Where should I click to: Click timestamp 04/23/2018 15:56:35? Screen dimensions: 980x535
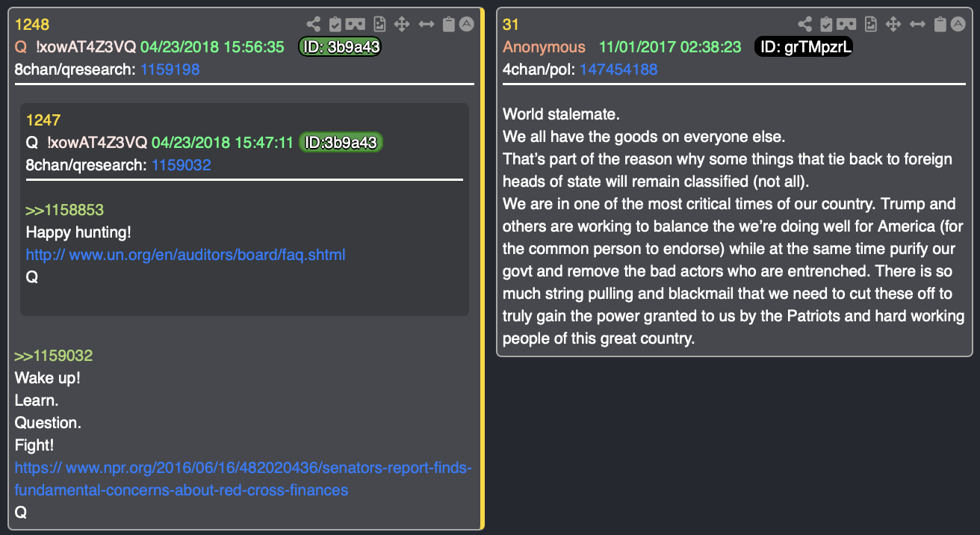212,47
